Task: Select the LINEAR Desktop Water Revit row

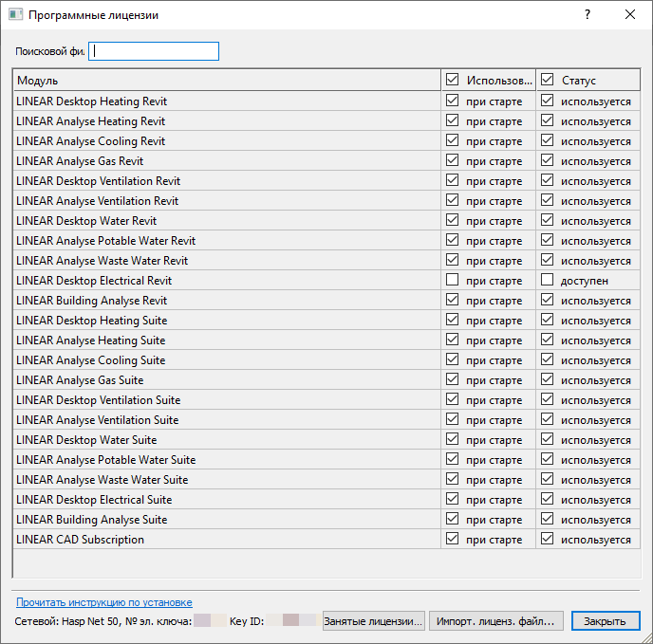Action: point(326,221)
